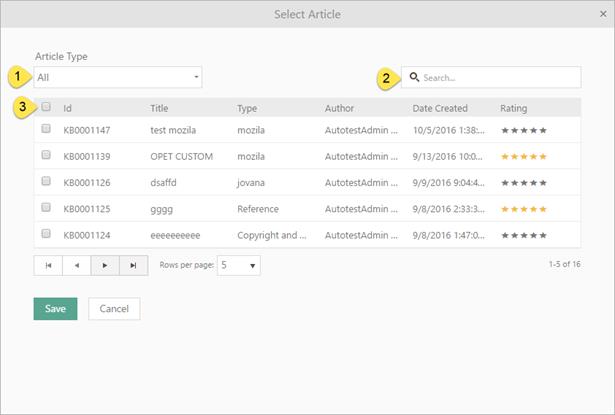The height and width of the screenshot is (415, 615).
Task: Click the star rating of KB0001125
Action: pos(524,209)
